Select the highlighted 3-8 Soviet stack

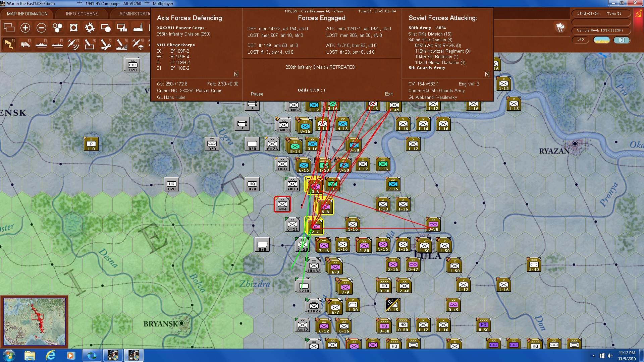tap(315, 186)
